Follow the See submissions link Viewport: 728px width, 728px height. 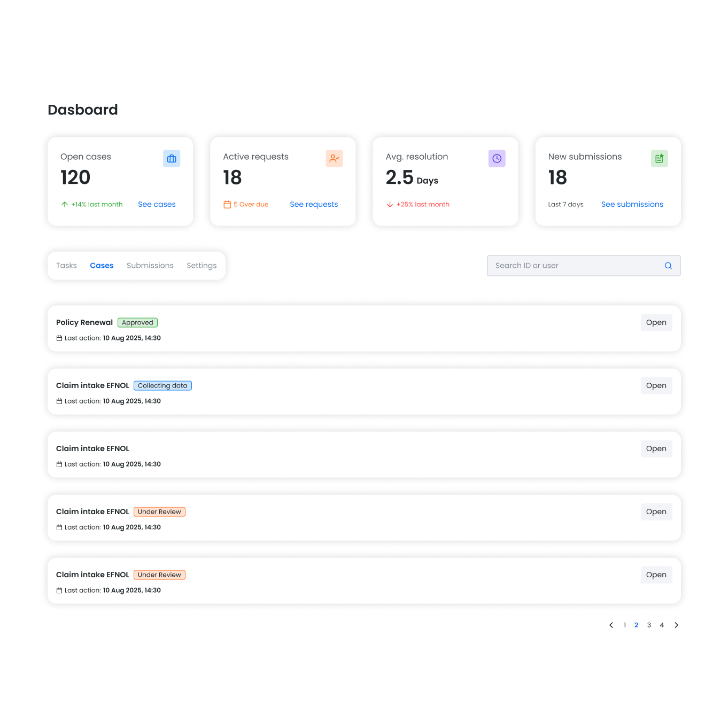(632, 204)
